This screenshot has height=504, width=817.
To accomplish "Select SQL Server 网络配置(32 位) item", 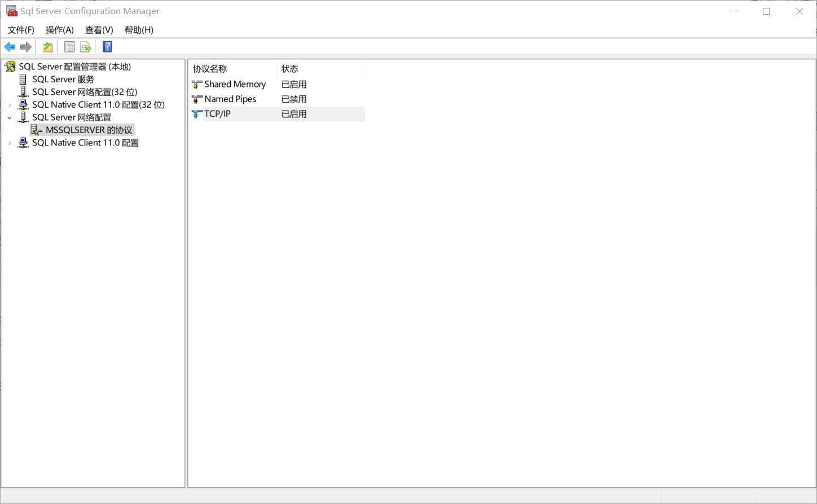I will 85,92.
